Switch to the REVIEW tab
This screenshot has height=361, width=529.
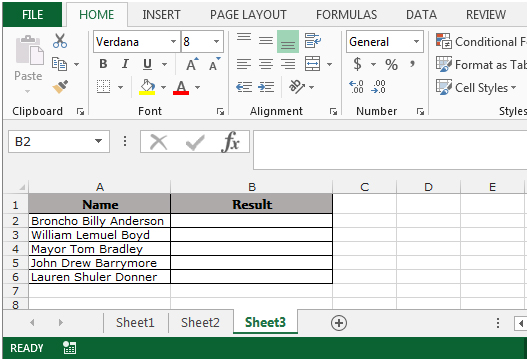tap(486, 15)
